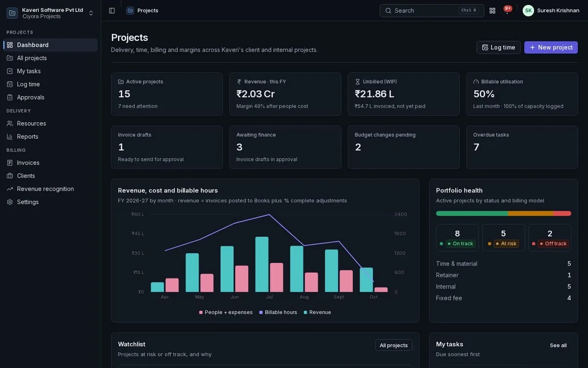Click the Reports bar chart icon
This screenshot has width=588, height=368.
tap(10, 136)
